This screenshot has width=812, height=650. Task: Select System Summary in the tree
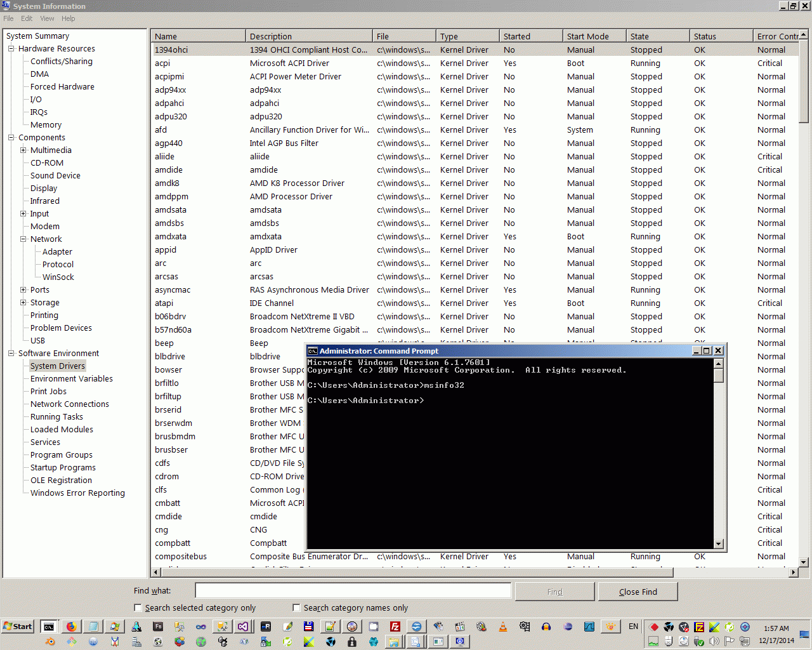tap(37, 36)
